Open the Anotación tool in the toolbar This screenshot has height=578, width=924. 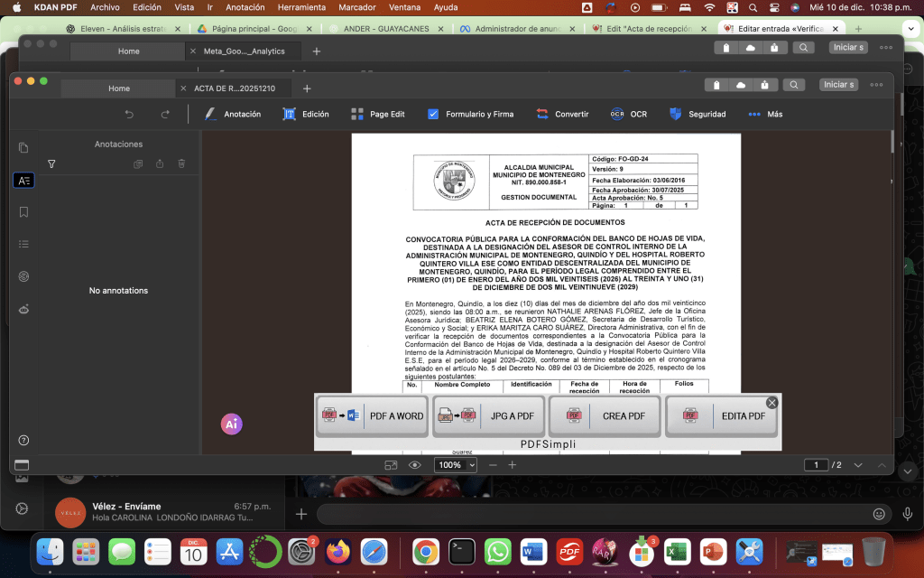[x=233, y=114]
